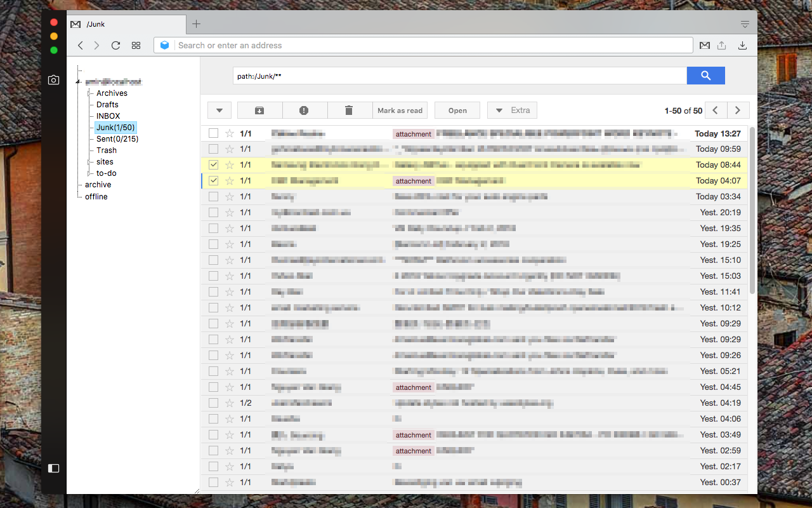Select the archive icon in the message toolbar
The width and height of the screenshot is (812, 508).
click(x=259, y=110)
